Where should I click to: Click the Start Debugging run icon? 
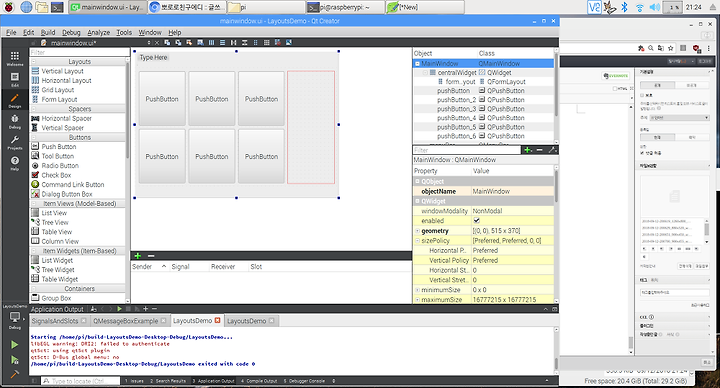pos(15,360)
